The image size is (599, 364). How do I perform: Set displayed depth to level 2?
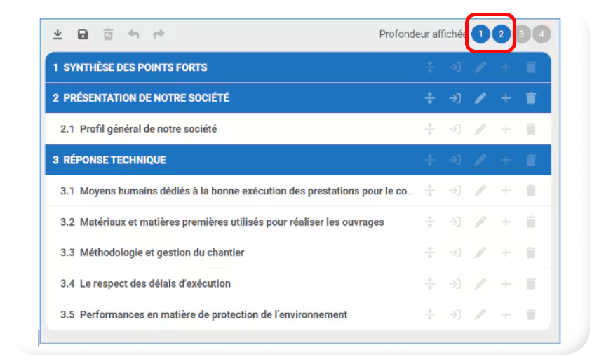[x=501, y=34]
